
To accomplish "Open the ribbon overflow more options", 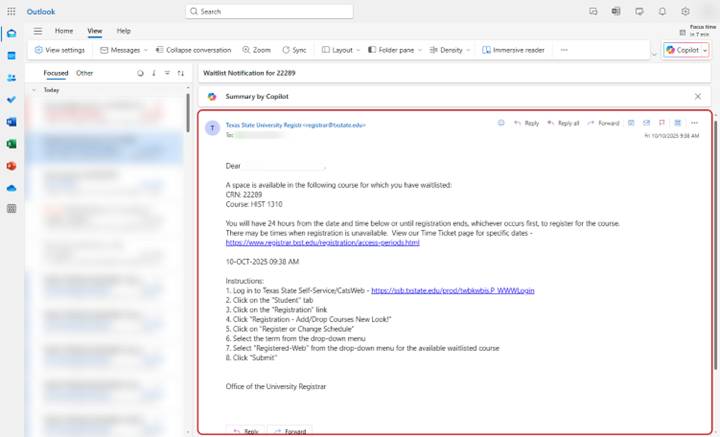I will pyautogui.click(x=564, y=50).
